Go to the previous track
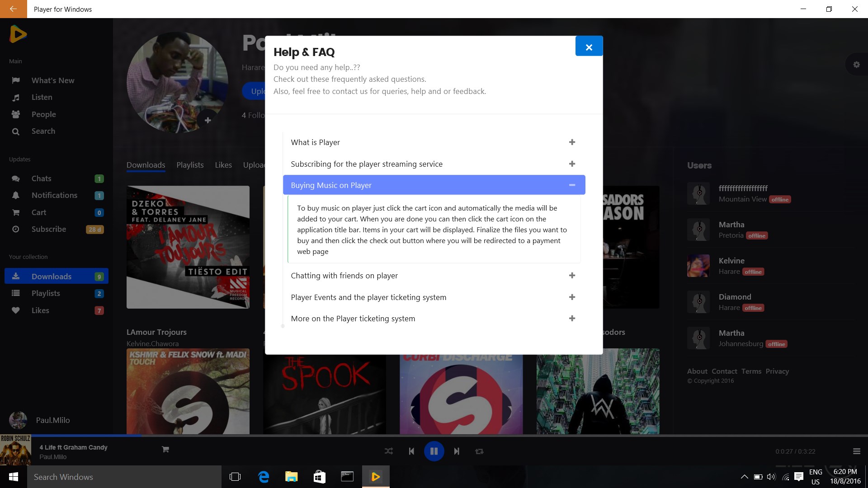The height and width of the screenshot is (488, 868). 411,451
